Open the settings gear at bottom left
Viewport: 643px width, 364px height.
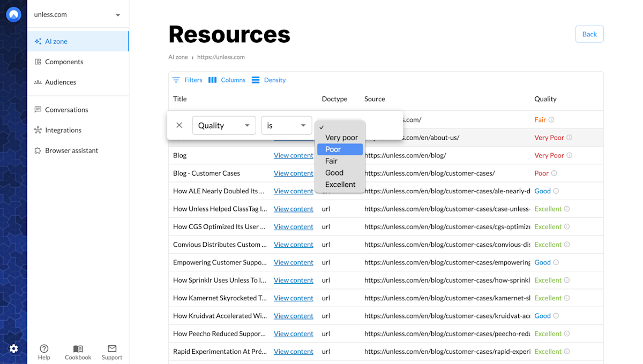tap(13, 348)
